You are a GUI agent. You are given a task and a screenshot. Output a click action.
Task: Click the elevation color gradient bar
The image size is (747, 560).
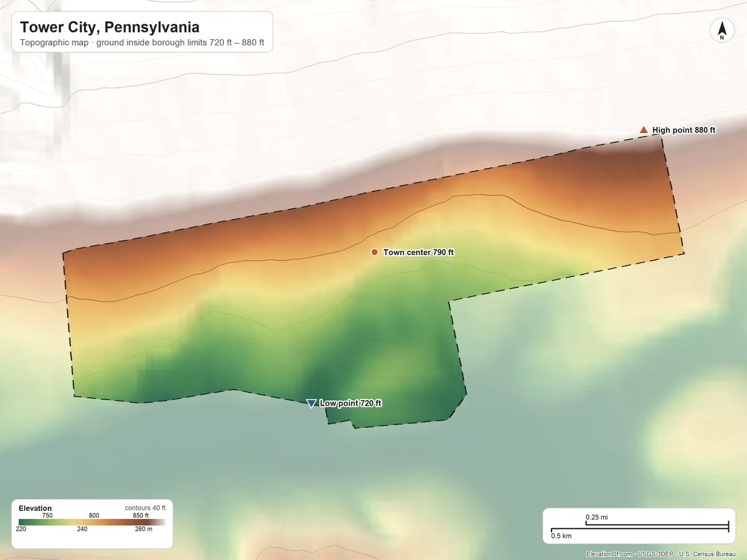pos(92,523)
